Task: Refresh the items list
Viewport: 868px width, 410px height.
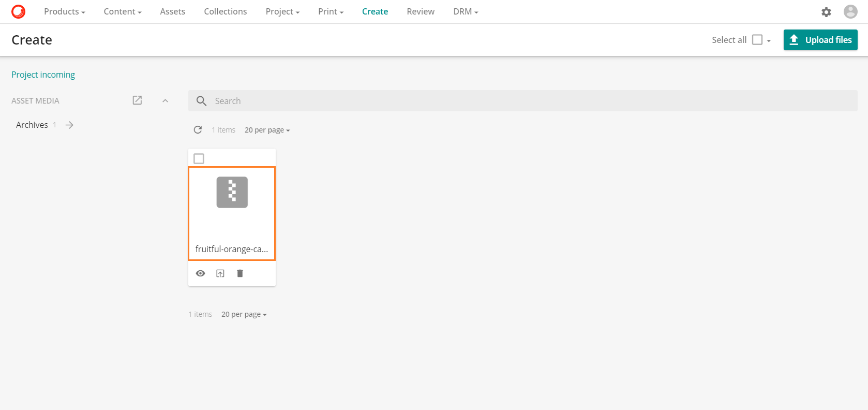Action: click(198, 130)
